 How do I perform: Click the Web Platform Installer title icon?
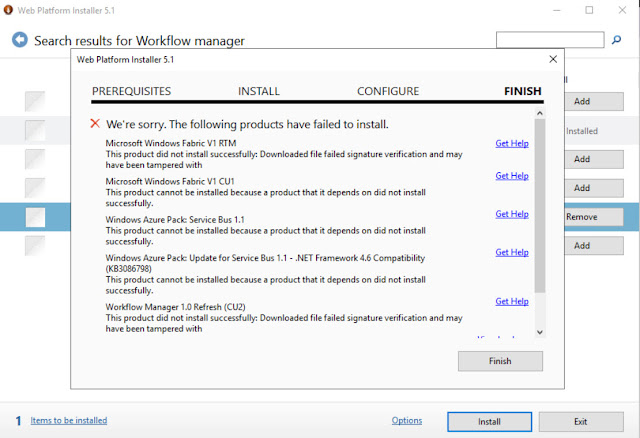click(x=9, y=10)
